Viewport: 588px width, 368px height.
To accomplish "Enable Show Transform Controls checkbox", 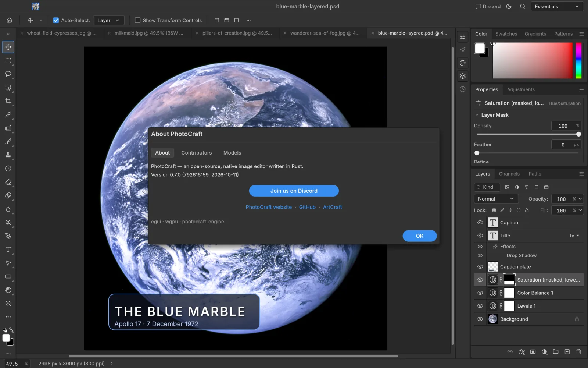I will 137,20.
